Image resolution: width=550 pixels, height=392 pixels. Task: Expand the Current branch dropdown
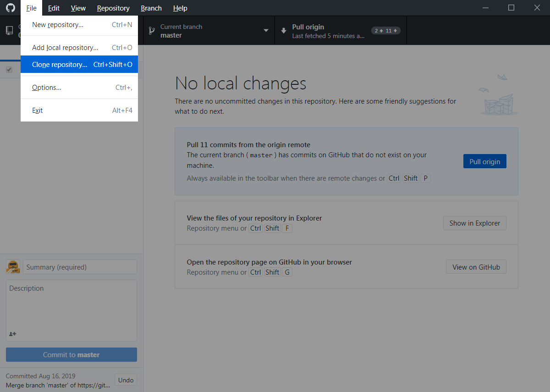[x=266, y=30]
